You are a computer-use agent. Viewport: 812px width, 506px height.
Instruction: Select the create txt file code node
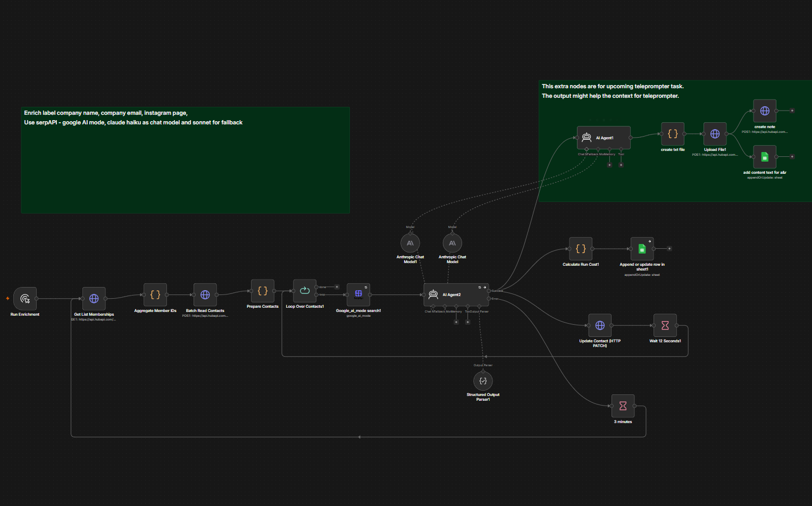(x=673, y=134)
